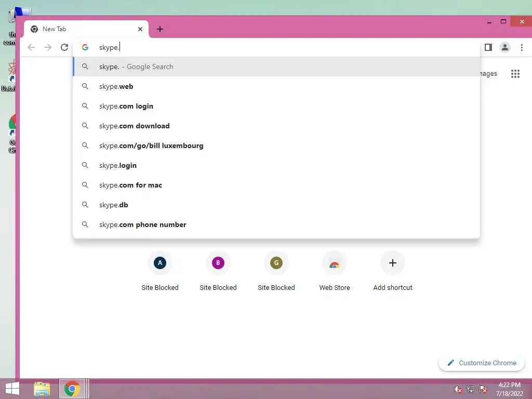Click the muted volume tray icon
The image size is (532, 399).
click(458, 389)
